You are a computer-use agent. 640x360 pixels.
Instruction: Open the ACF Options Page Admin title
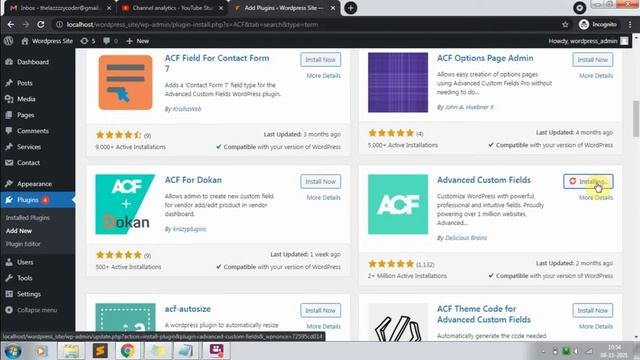click(485, 58)
